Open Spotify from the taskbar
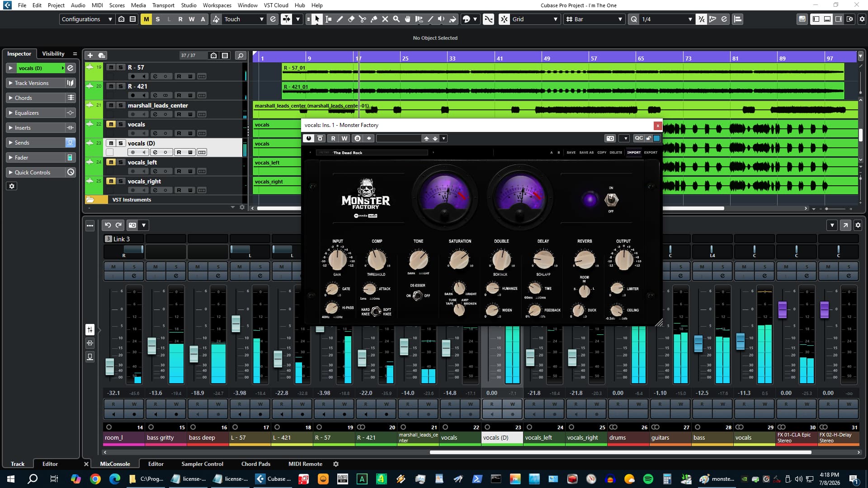The image size is (868, 488). click(x=648, y=479)
